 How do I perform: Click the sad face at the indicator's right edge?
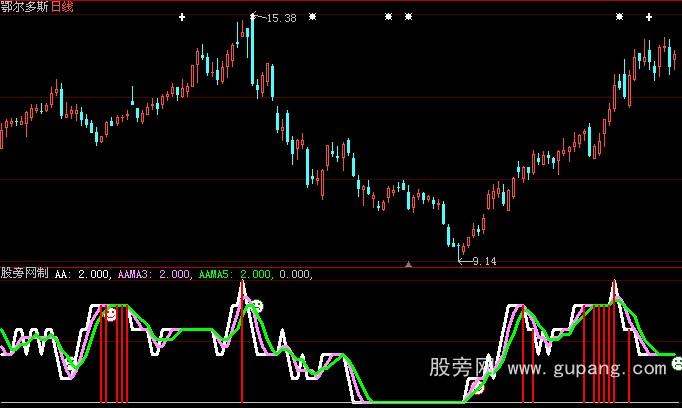point(677,363)
